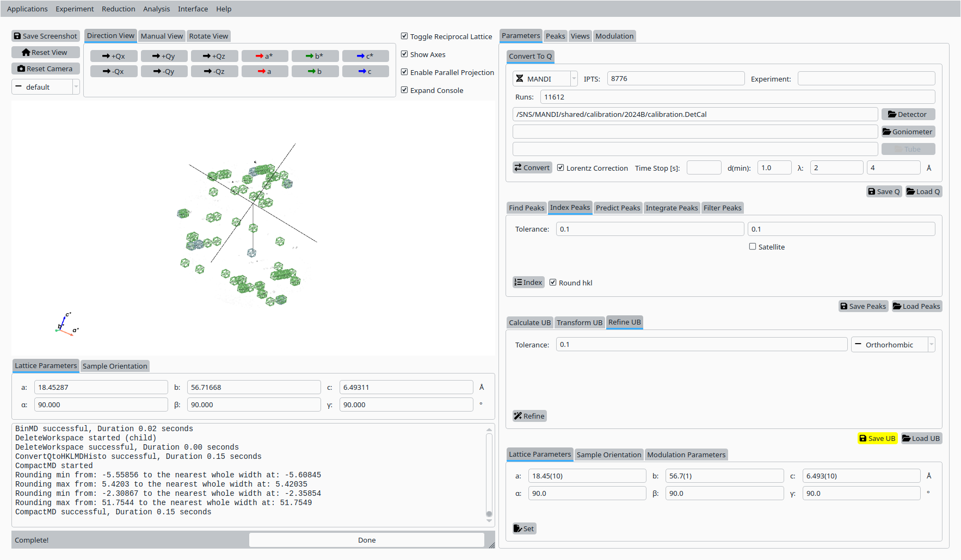
Task: Reset the 3D view with Reset View
Action: coord(46,52)
